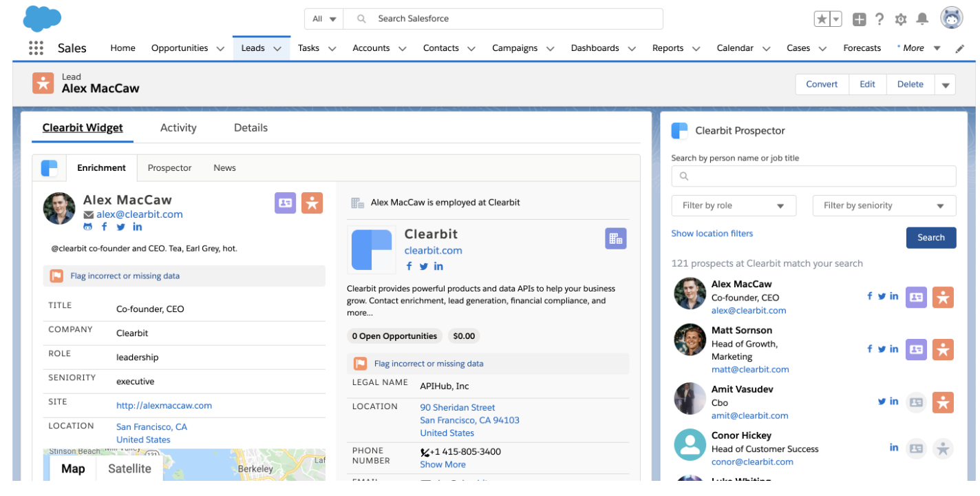Viewport: 980px width, 496px height.
Task: Click the purple account building icon beside Clearbit
Action: coord(616,238)
